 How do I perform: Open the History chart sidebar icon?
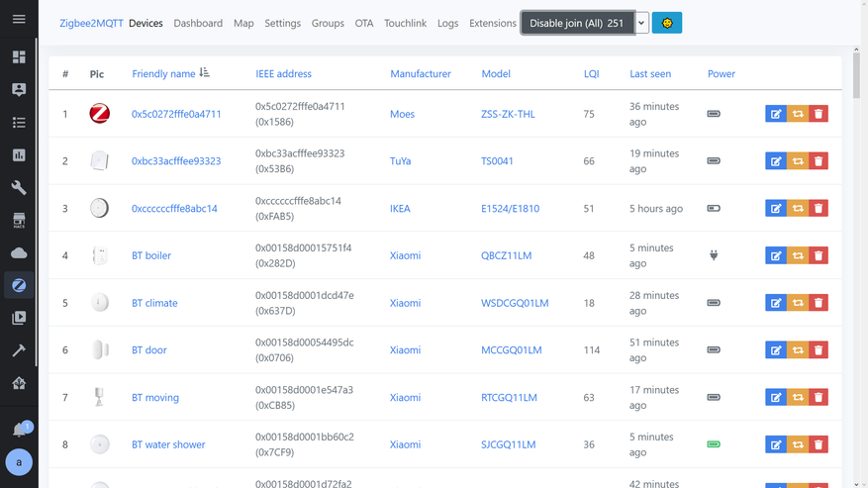click(19, 155)
